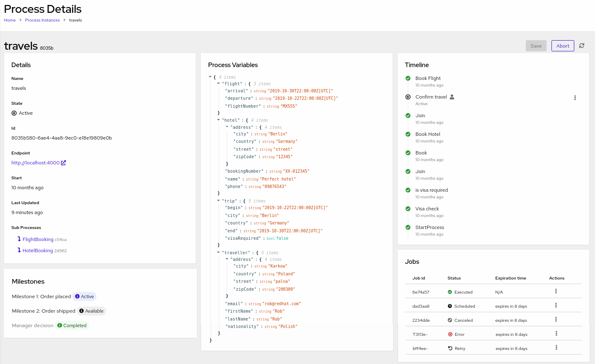Click the FlightBooking subprocess arrow icon
The width and height of the screenshot is (595, 364).
(x=19, y=239)
